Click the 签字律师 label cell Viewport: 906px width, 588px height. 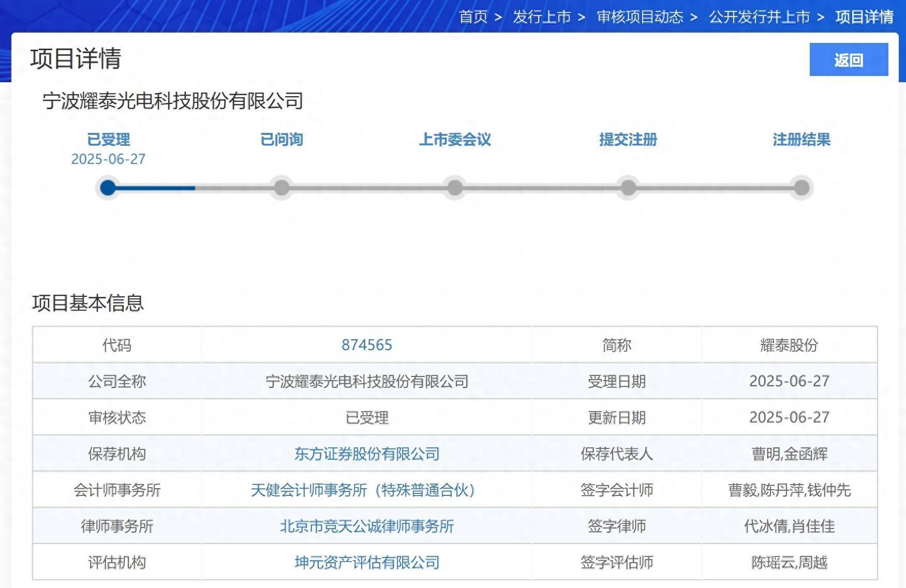coord(617,526)
